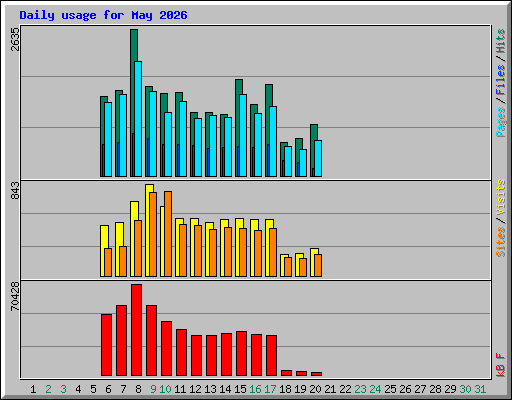Click day label 18

click(285, 389)
